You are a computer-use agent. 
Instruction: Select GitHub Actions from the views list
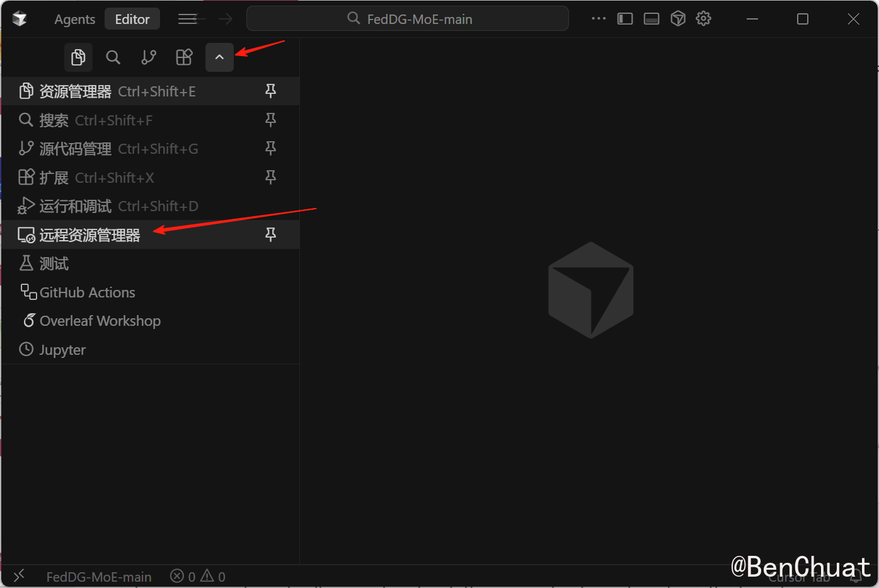click(x=87, y=292)
